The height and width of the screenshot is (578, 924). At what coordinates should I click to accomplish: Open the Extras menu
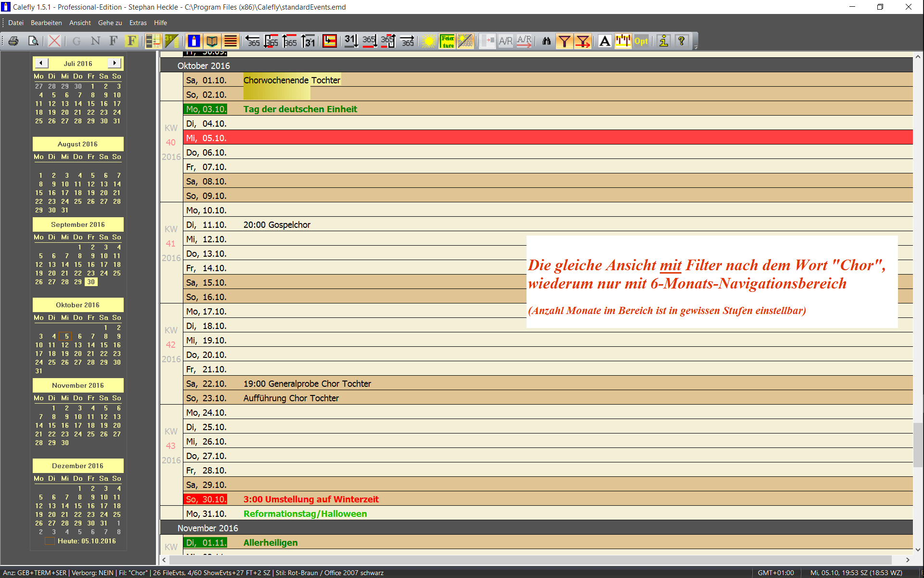click(138, 23)
